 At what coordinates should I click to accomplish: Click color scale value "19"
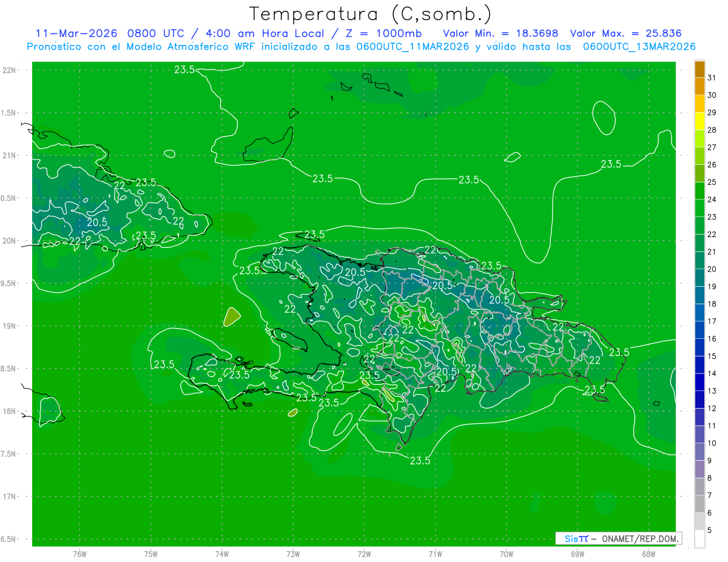point(712,286)
